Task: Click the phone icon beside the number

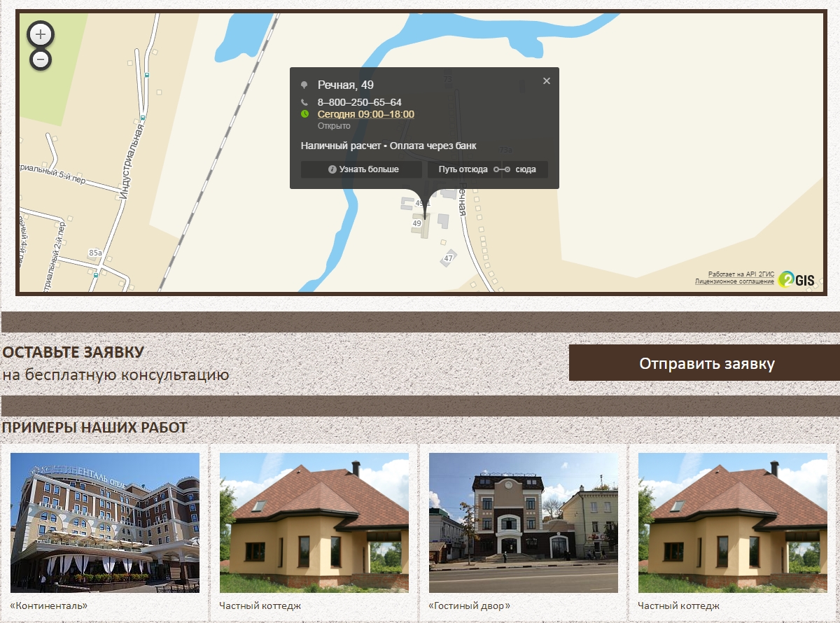Action: pos(304,102)
